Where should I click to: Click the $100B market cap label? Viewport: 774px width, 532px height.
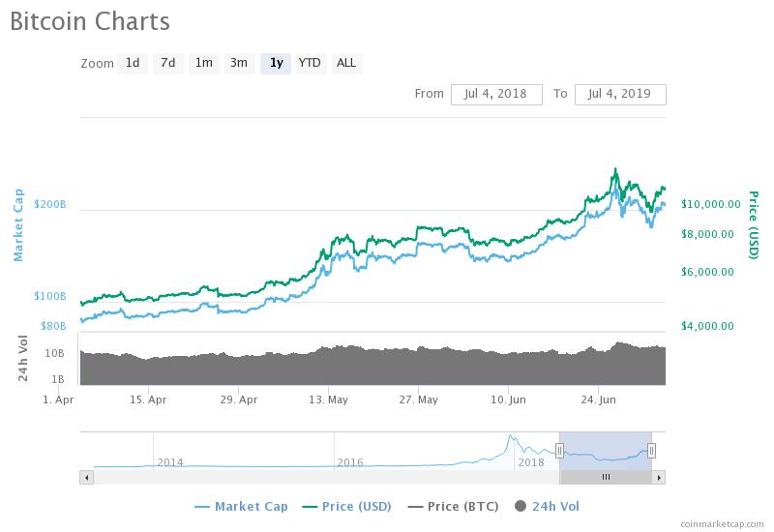[50, 296]
